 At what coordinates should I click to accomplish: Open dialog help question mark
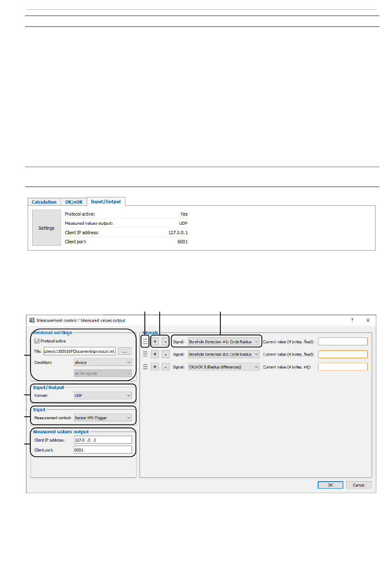click(x=352, y=320)
